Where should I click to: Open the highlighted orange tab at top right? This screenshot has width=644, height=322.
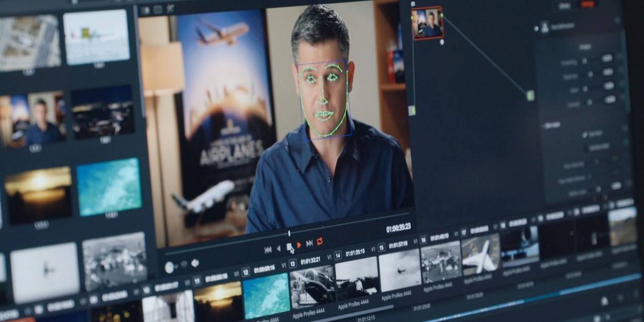(x=587, y=4)
